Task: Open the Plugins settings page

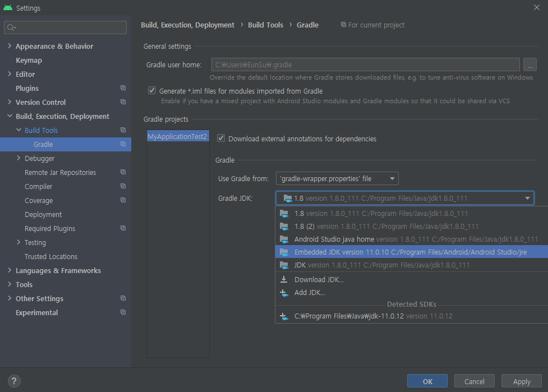Action: coord(27,88)
